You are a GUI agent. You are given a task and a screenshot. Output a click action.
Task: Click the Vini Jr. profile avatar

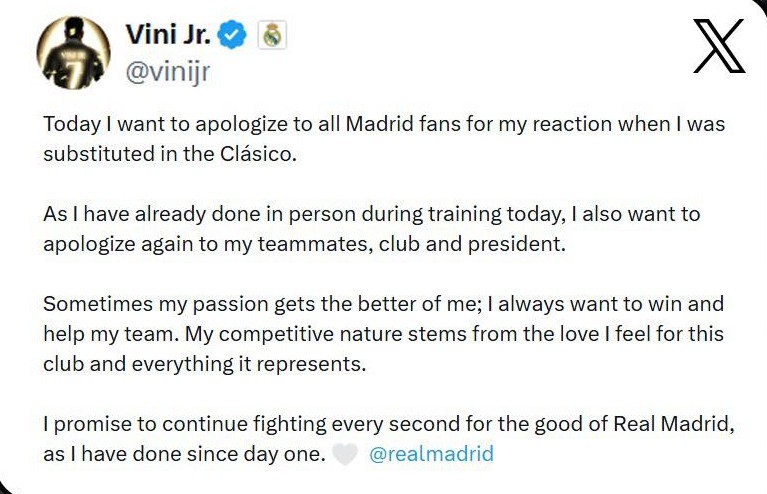(74, 52)
